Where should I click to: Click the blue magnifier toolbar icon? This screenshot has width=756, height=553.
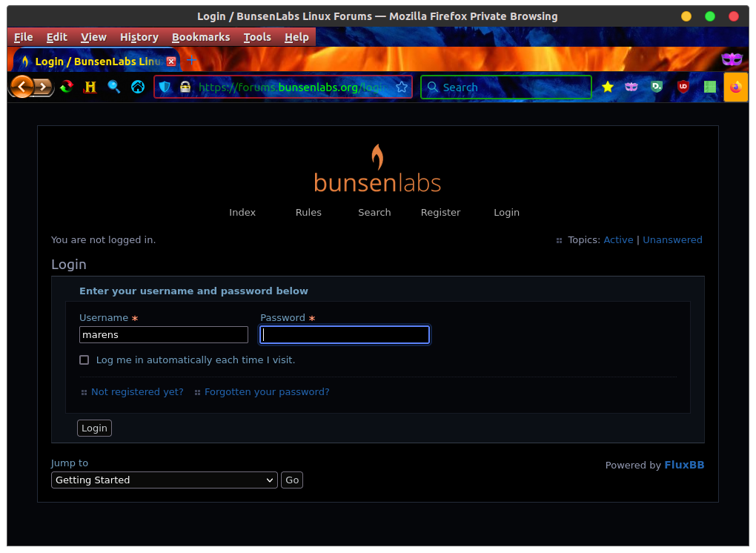tap(114, 87)
